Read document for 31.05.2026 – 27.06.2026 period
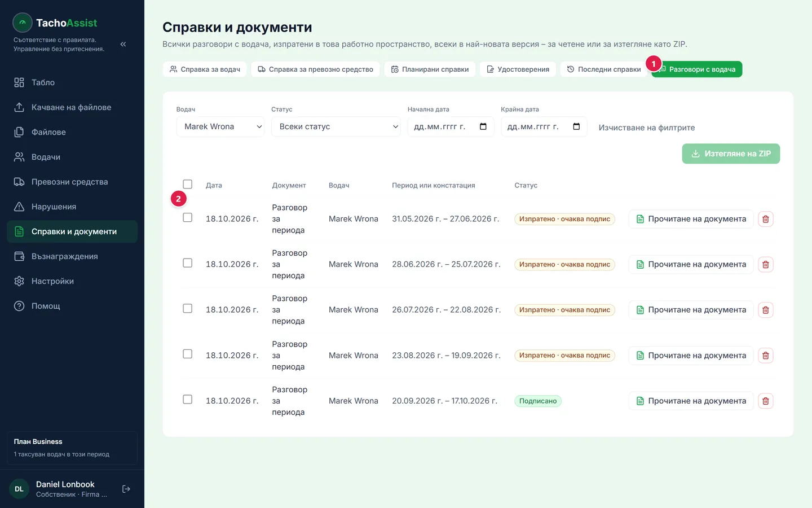 pyautogui.click(x=691, y=219)
